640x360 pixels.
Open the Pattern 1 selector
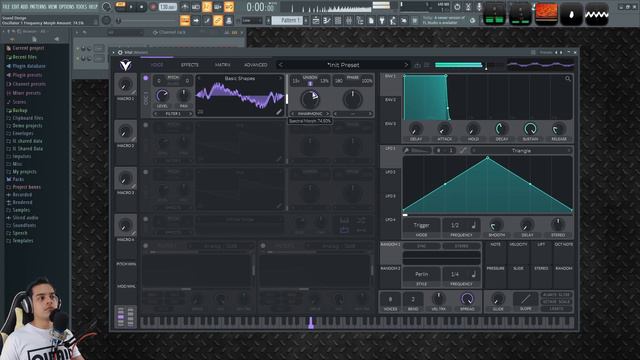click(288, 20)
